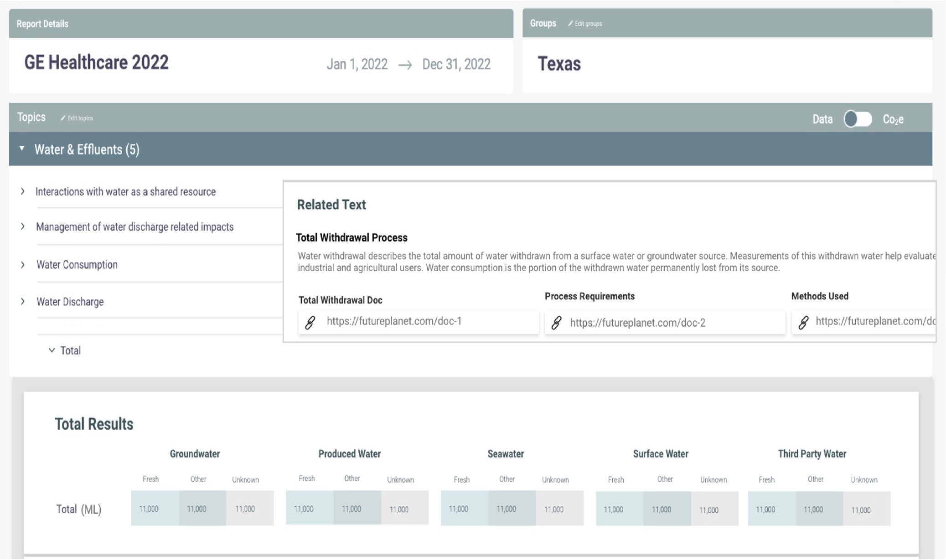Click the Produced Water column heading

(349, 454)
